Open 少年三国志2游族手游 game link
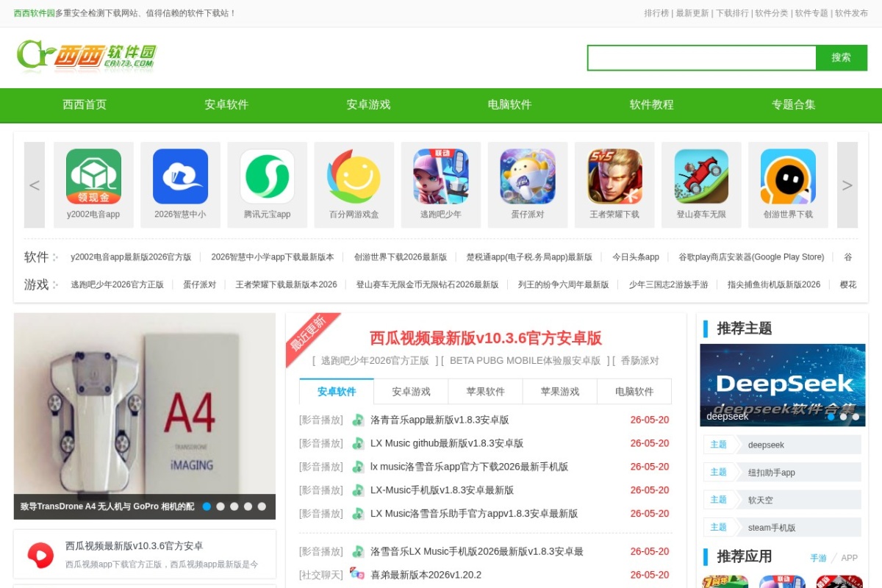 tap(668, 284)
